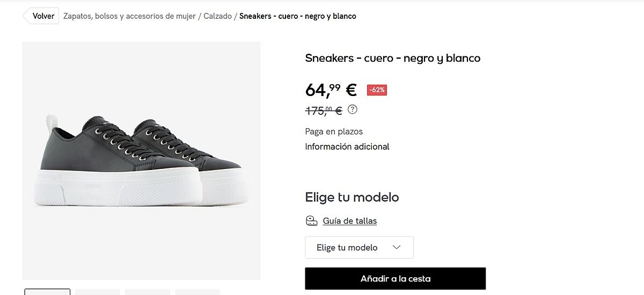
Task: Click the crossed-out 175,00 € original price
Action: click(x=323, y=110)
